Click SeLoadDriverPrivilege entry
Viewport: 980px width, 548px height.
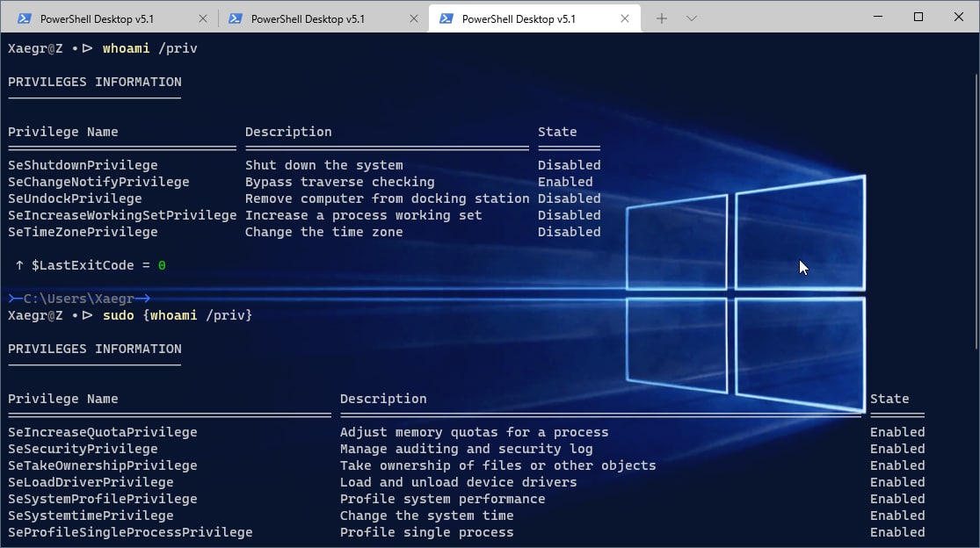tap(91, 482)
